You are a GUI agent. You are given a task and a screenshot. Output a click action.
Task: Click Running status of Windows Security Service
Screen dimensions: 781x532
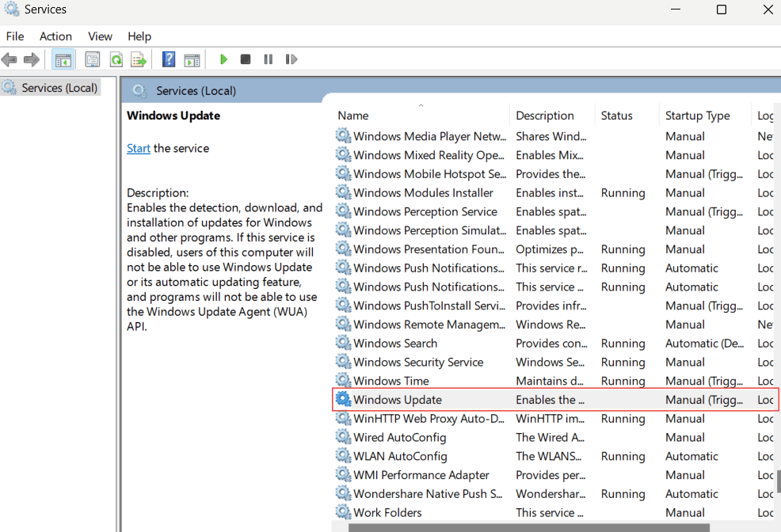623,363
